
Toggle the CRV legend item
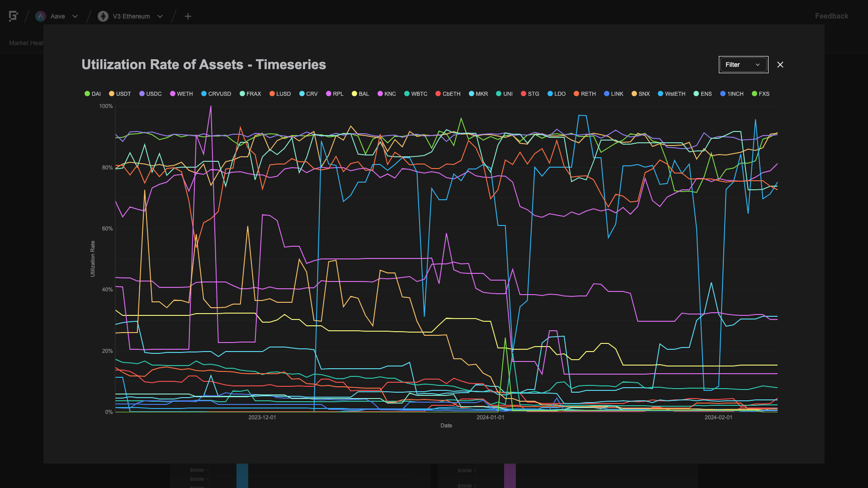point(308,94)
